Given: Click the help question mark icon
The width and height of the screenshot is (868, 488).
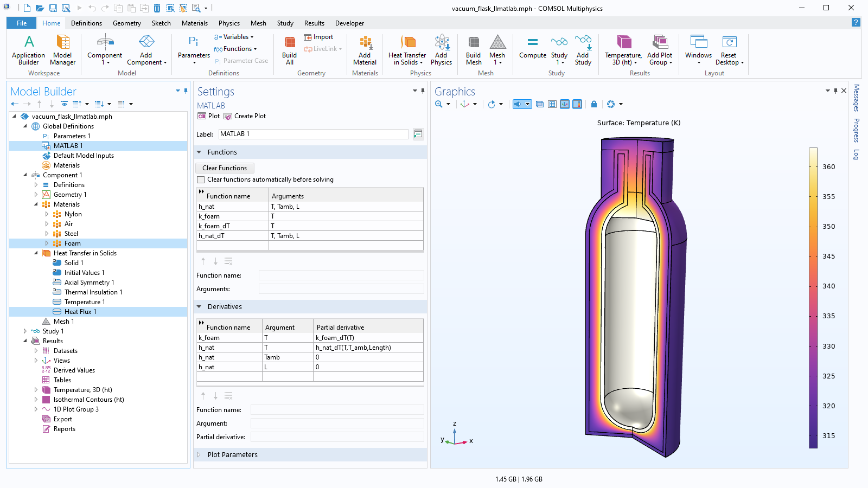Looking at the screenshot, I should click(856, 22).
